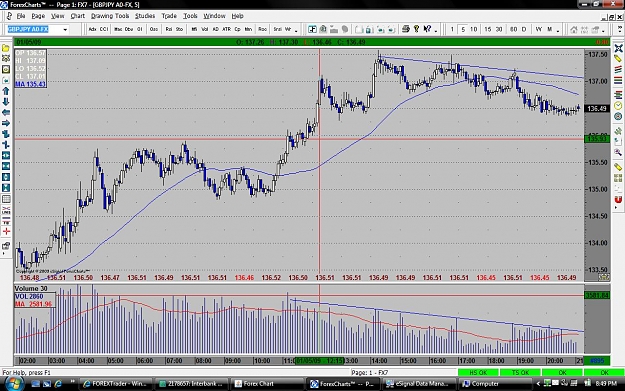
Task: Switch to 15-minute interval
Action: (488, 29)
